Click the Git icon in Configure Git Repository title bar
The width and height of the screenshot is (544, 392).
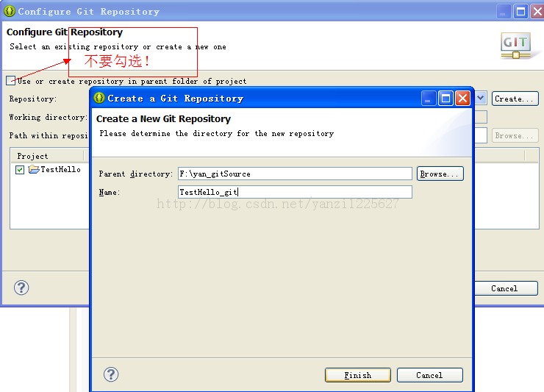coord(10,11)
